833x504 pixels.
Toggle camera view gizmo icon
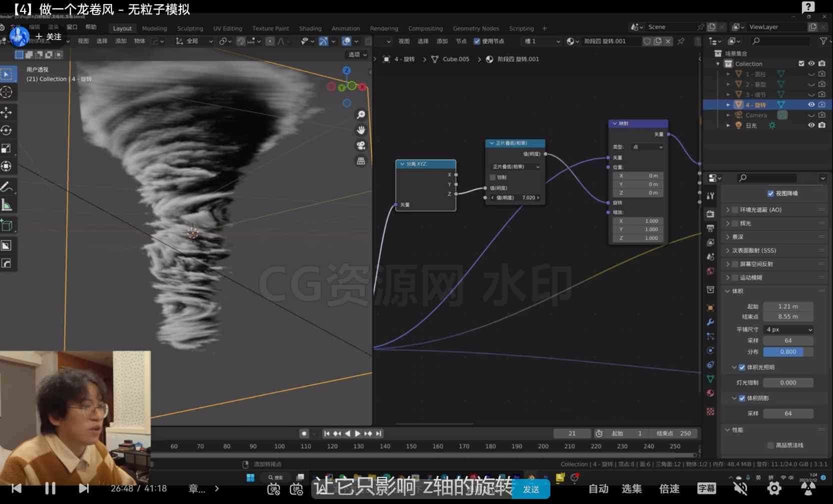point(361,145)
